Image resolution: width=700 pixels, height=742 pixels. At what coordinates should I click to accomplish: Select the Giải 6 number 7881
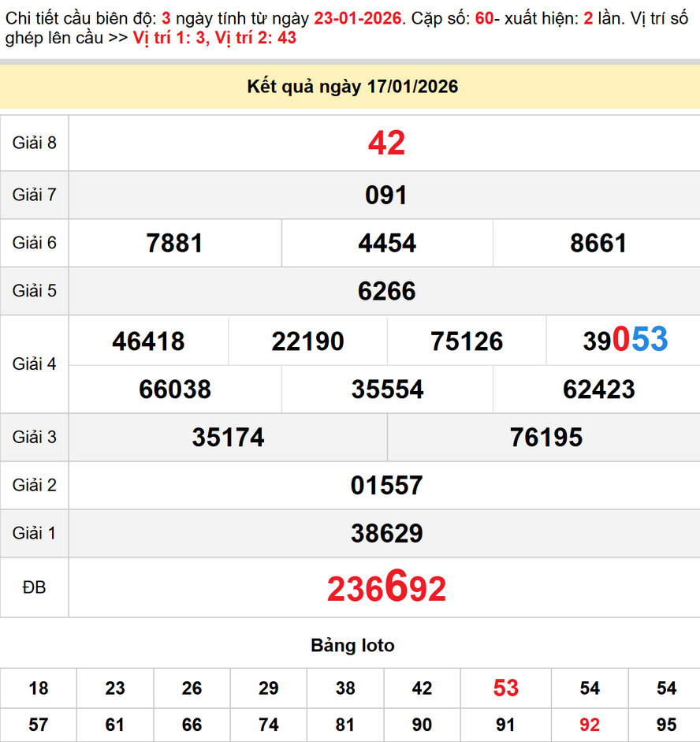175,244
